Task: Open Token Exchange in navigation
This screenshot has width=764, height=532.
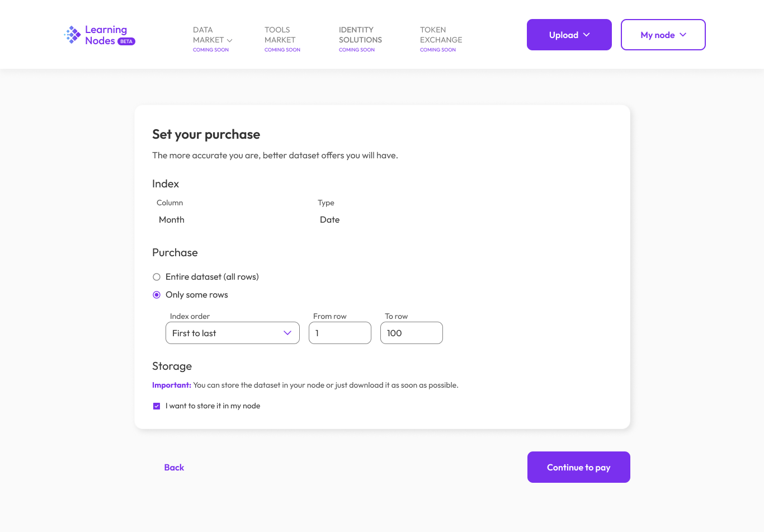Action: point(441,35)
